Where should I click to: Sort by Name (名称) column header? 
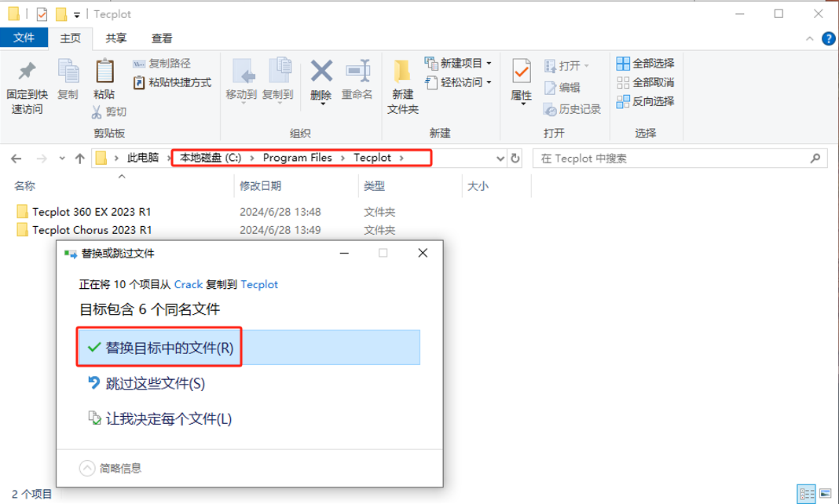pyautogui.click(x=24, y=186)
